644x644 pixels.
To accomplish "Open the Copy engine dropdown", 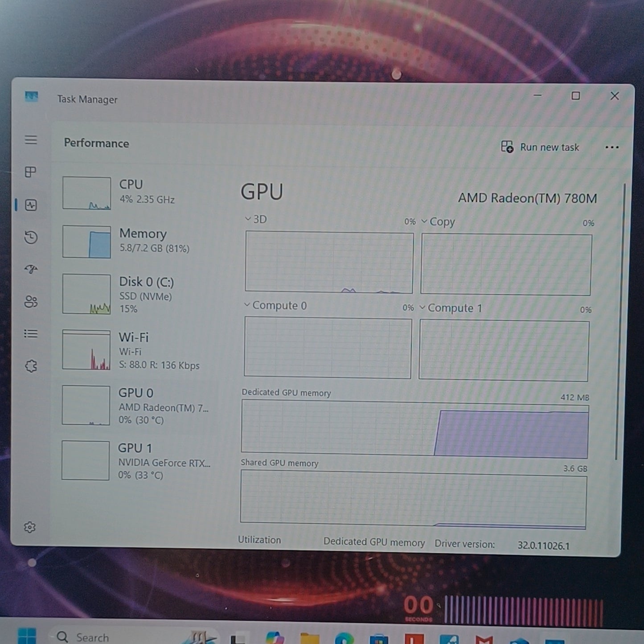I will (438, 222).
